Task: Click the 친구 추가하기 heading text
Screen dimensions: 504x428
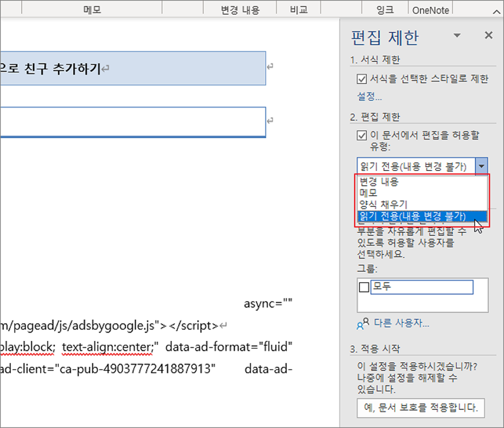Action: [x=63, y=69]
